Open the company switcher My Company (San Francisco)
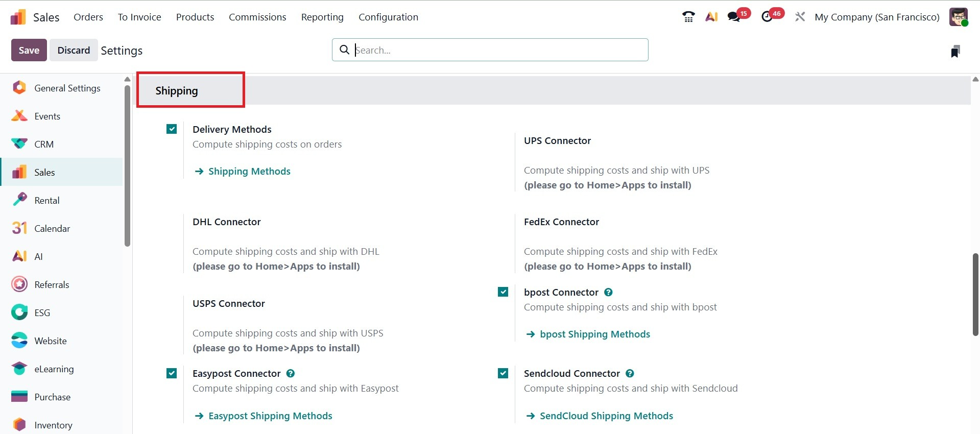The width and height of the screenshot is (980, 434). pyautogui.click(x=877, y=17)
